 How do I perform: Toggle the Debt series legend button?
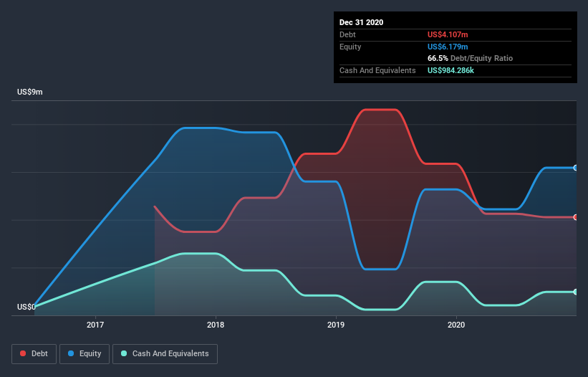[34, 354]
